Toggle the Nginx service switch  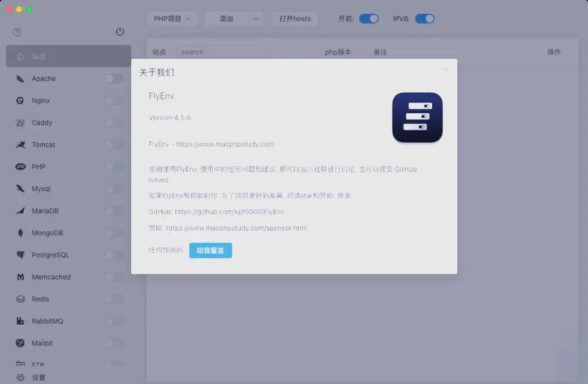[x=114, y=101]
